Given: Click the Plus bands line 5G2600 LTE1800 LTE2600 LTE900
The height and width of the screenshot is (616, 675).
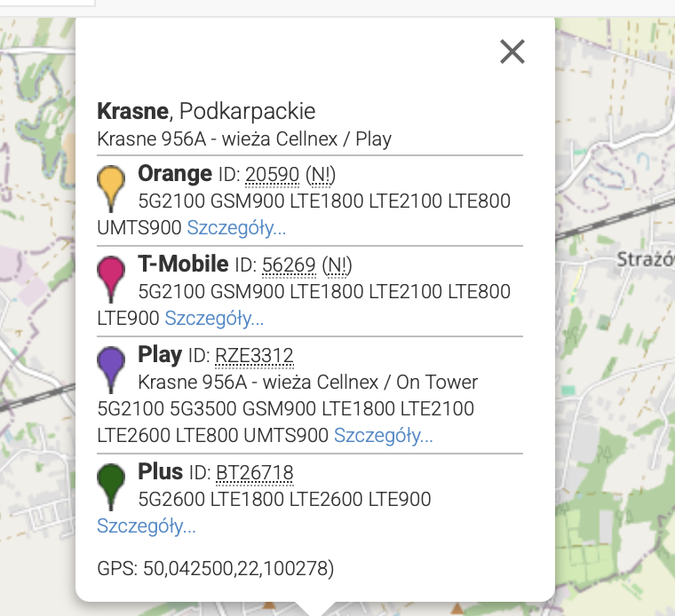Looking at the screenshot, I should (x=284, y=500).
